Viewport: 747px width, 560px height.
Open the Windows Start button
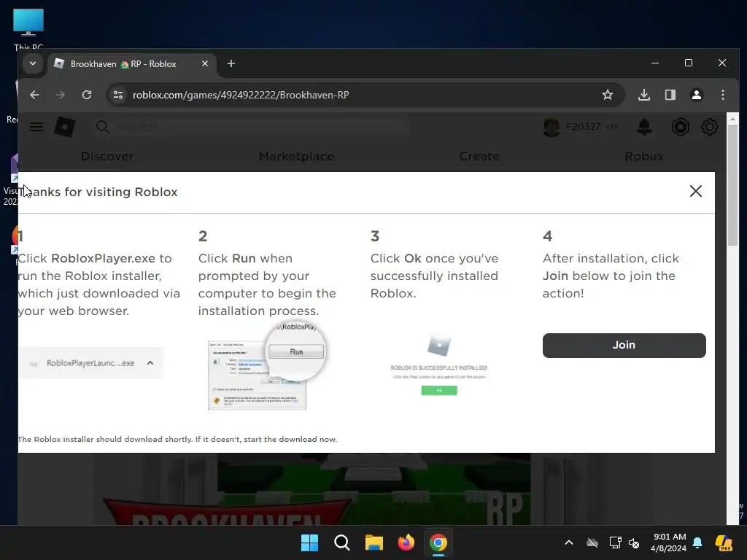[309, 542]
